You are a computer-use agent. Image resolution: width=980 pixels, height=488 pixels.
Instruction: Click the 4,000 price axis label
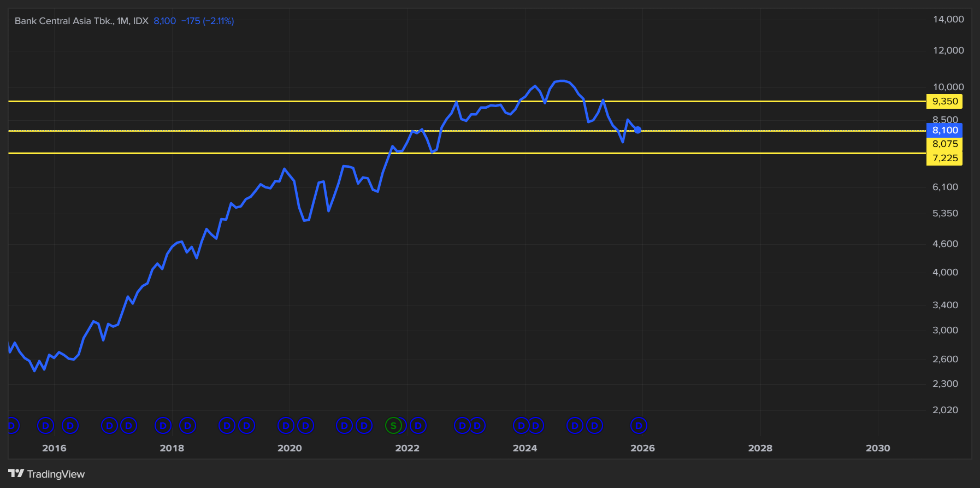click(945, 272)
